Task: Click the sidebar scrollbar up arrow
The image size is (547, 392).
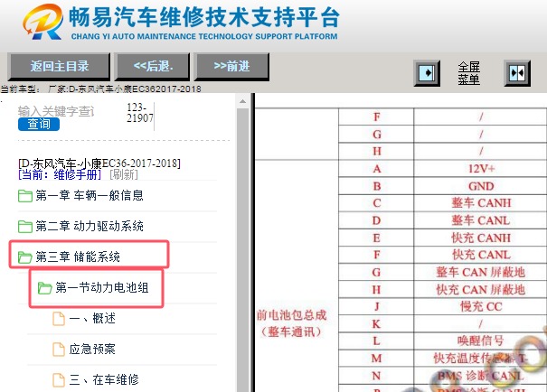Action: point(242,102)
